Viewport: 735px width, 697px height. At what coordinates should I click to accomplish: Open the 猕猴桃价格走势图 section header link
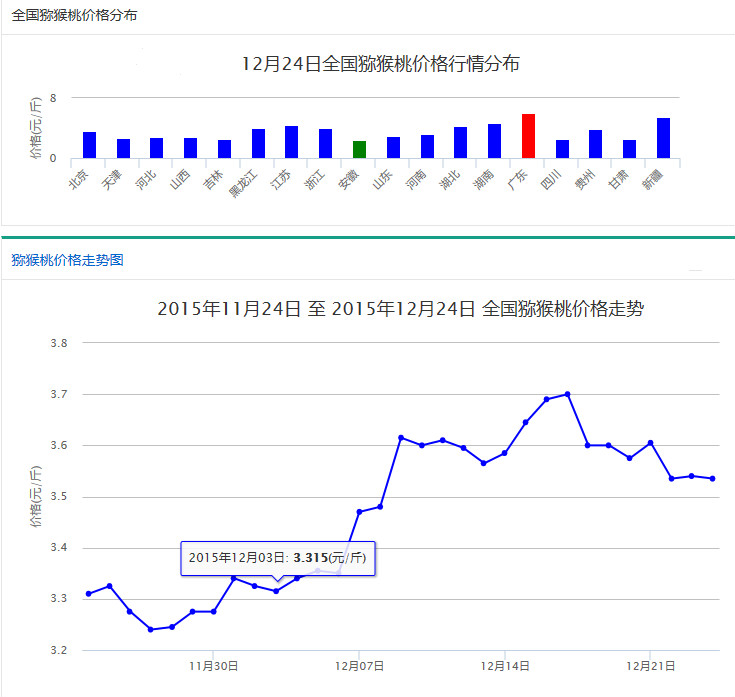pos(68,260)
